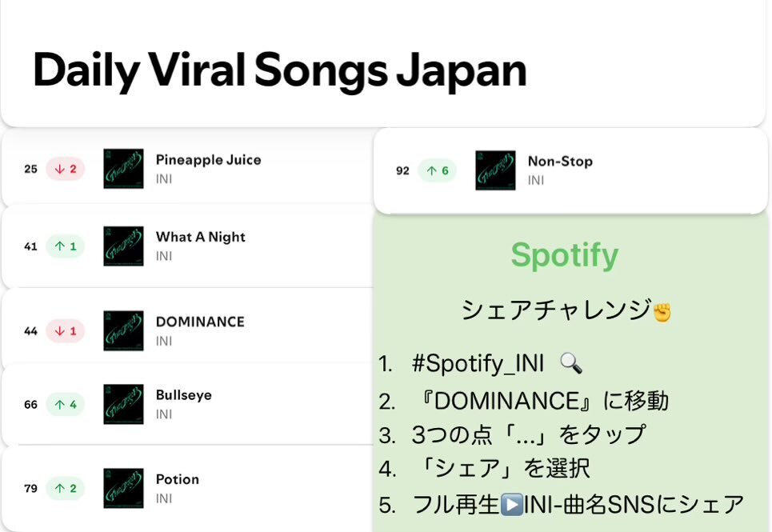This screenshot has width=772, height=532.
Task: Select the Pineapple Juice song title
Action: pyautogui.click(x=208, y=160)
